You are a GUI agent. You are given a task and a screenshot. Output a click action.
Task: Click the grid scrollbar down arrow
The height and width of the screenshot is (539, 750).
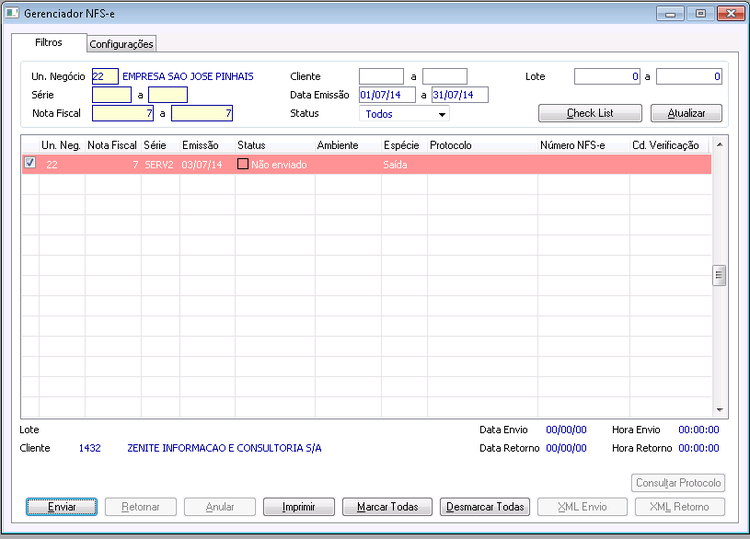click(719, 410)
